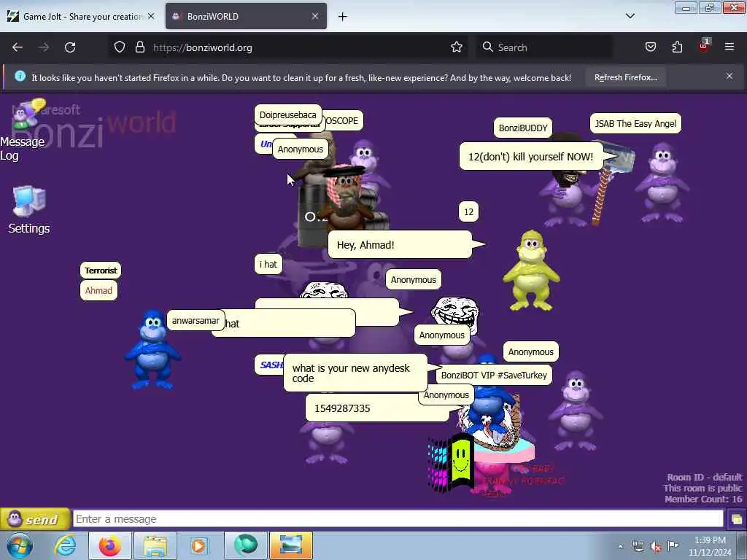Click the Doipreusebaca name tag
The image size is (747, 560).
(287, 114)
